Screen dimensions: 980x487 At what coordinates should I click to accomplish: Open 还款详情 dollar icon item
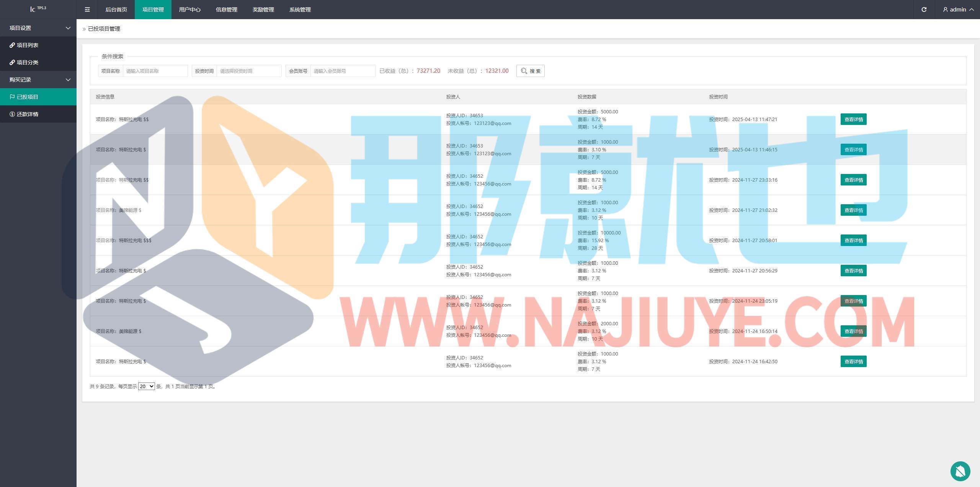pyautogui.click(x=28, y=114)
